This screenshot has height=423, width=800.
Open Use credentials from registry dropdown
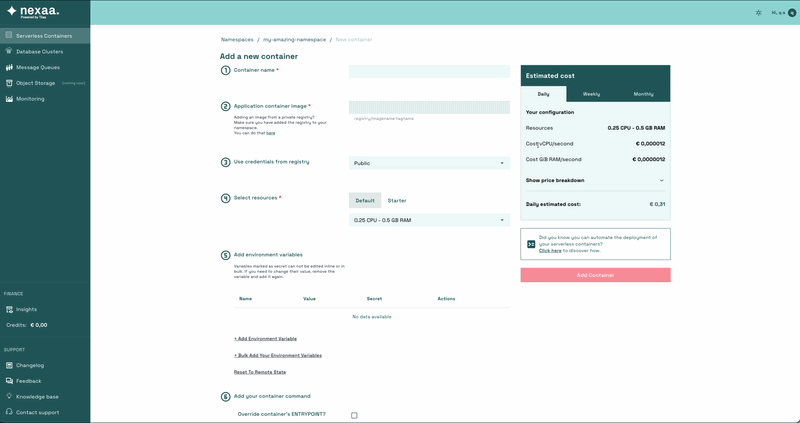[x=429, y=163]
